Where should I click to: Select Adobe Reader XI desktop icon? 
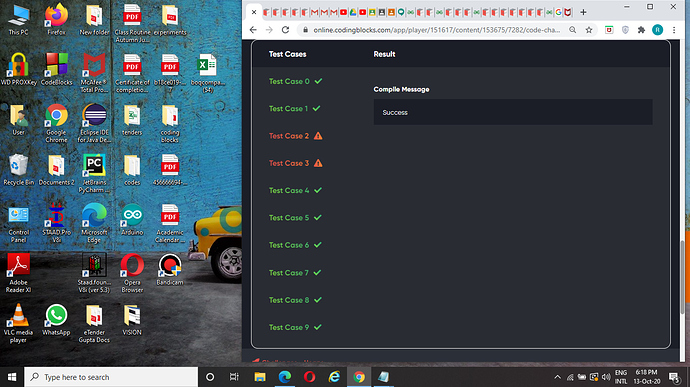point(18,273)
